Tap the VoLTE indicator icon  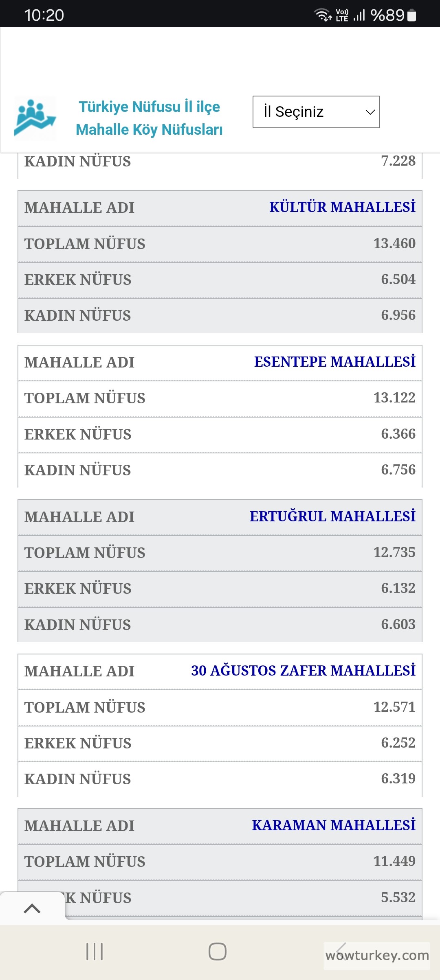pos(342,15)
